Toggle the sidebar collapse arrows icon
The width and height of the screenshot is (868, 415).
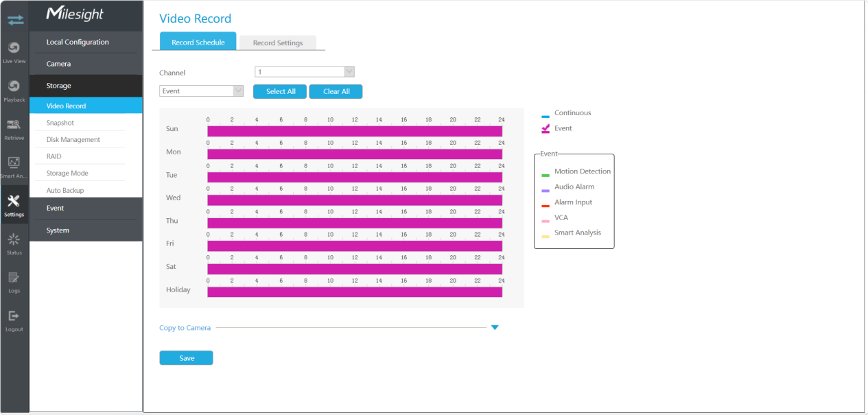pos(15,20)
